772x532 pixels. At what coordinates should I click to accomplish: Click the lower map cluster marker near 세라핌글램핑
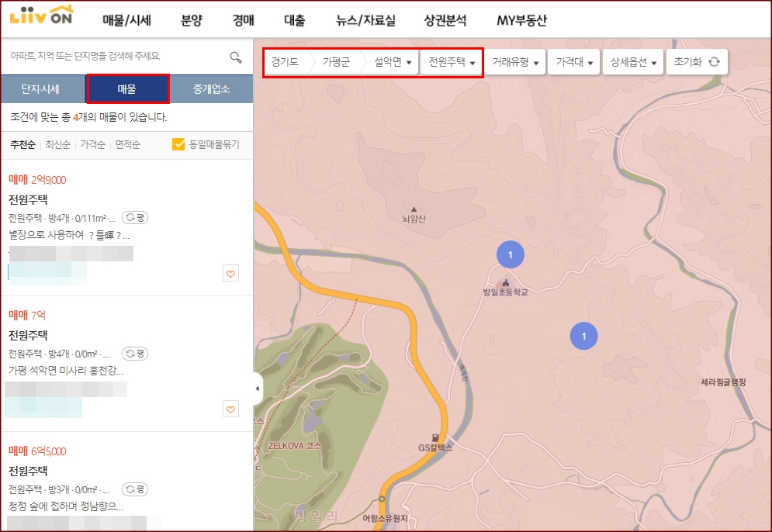(583, 336)
